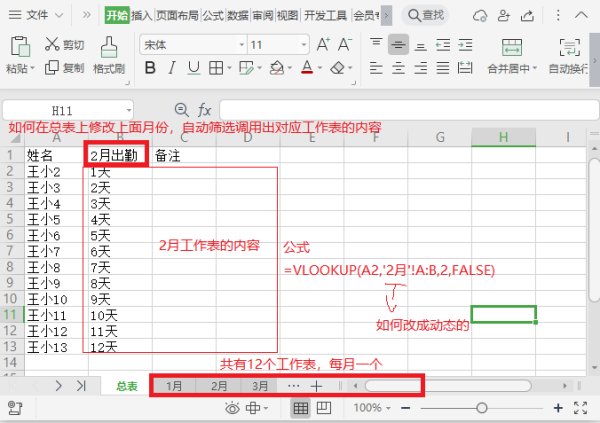Open Merge and Center dropdown arrow
The width and height of the screenshot is (600, 423).
click(x=535, y=68)
